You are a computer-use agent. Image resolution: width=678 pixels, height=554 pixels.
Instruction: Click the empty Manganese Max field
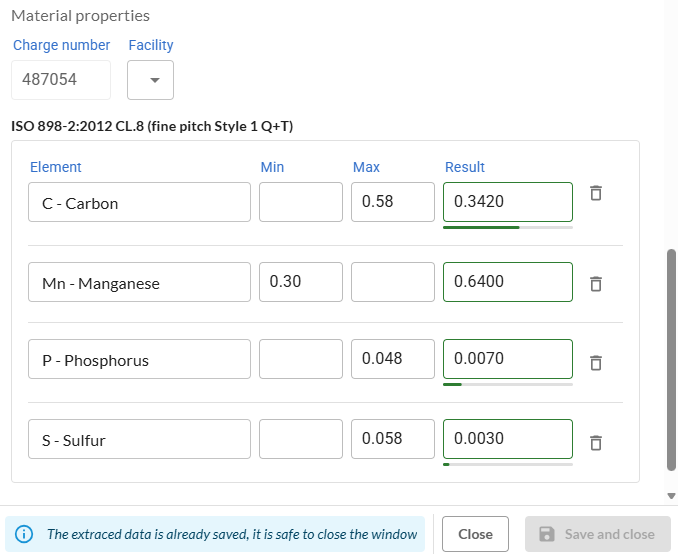[x=393, y=282]
